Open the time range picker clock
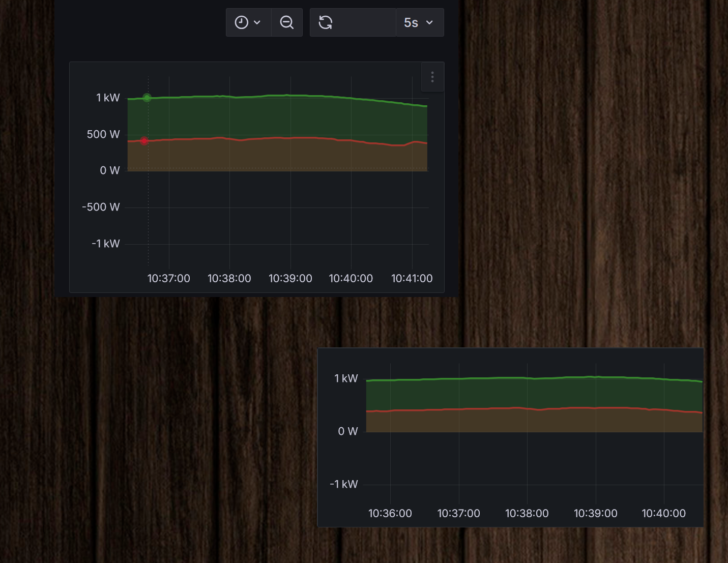728x563 pixels. click(x=248, y=22)
